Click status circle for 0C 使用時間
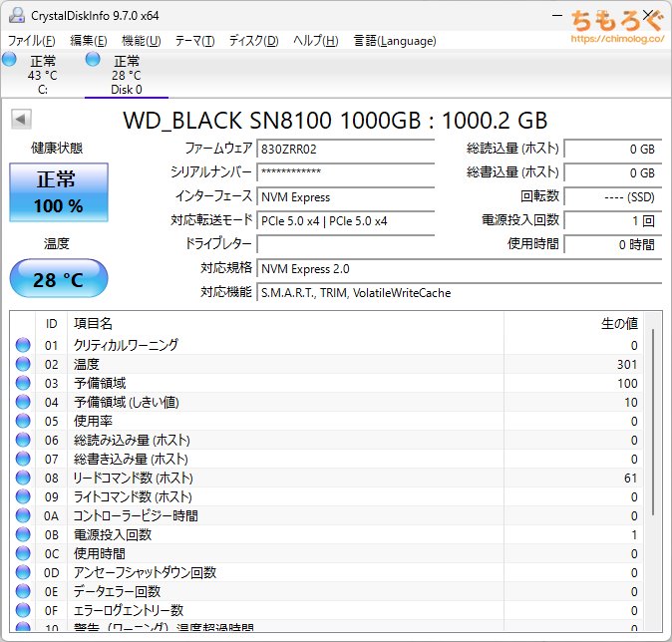This screenshot has height=642, width=672. tap(23, 553)
